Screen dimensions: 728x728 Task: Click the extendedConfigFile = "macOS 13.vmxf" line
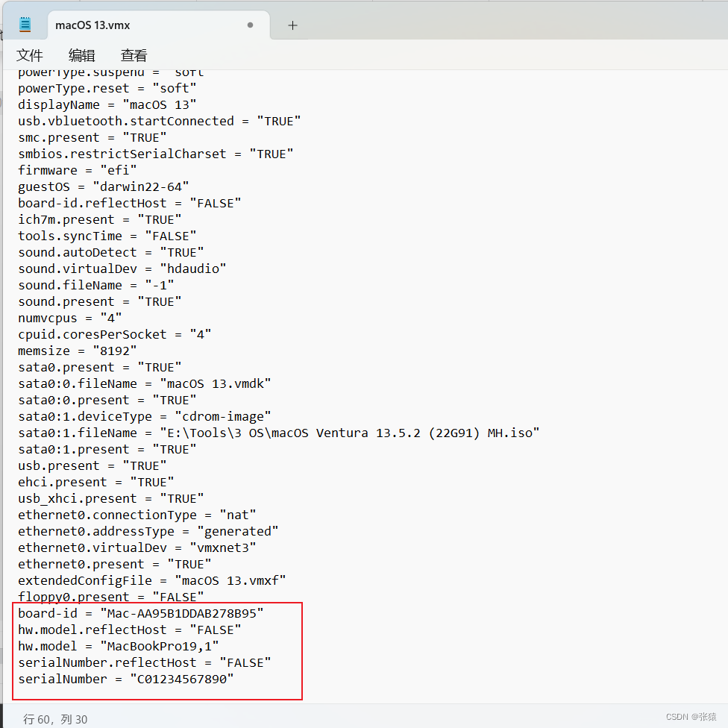[152, 580]
